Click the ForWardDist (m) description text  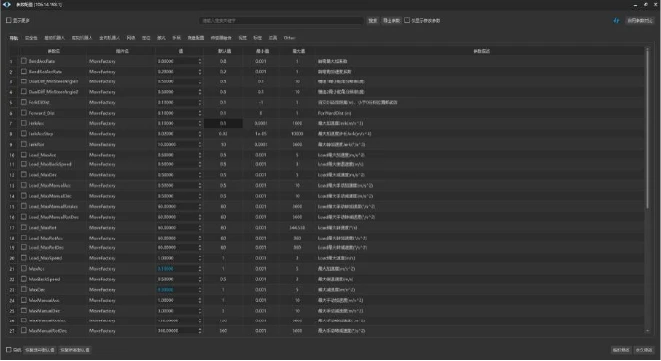334,113
